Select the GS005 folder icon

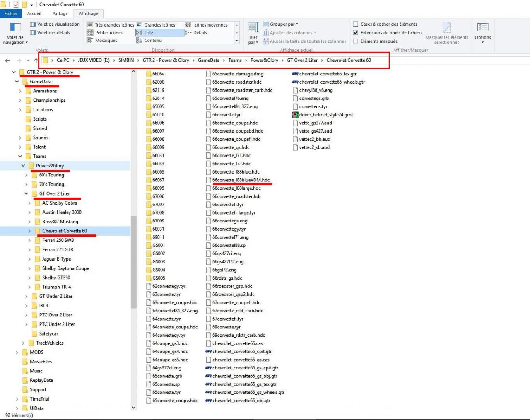149,278
